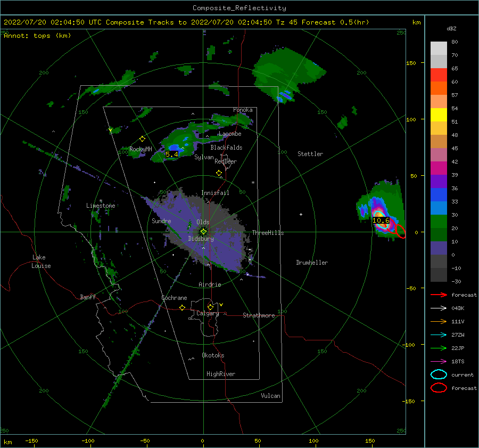The height and width of the screenshot is (448, 479).
Task: Pick the red 65 dBZ color band
Action: [x=439, y=75]
